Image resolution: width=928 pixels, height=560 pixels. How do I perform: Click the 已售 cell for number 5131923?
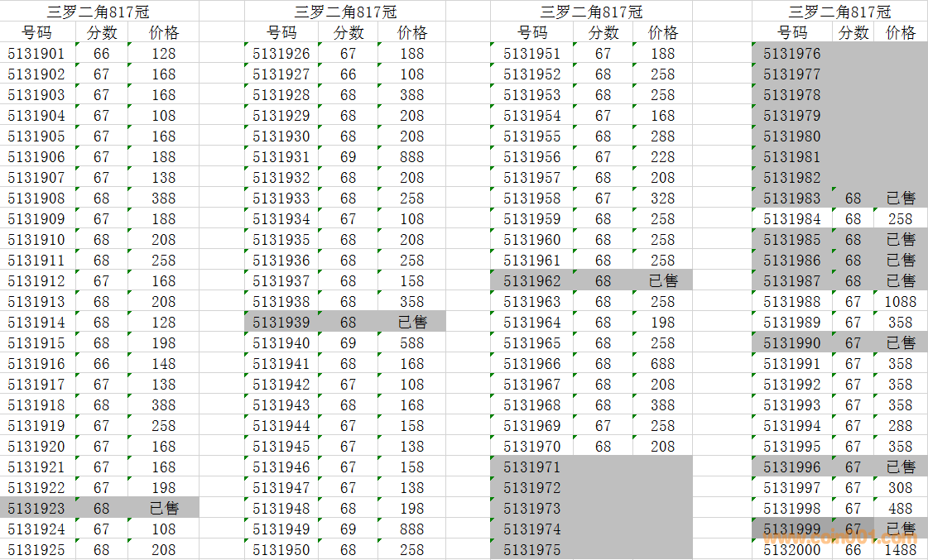[164, 509]
